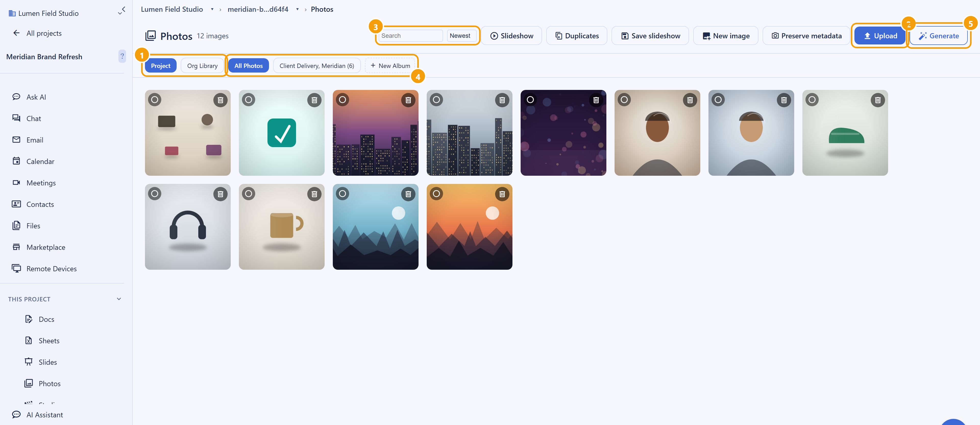Click the Generate button
The image size is (980, 425).
tap(939, 36)
